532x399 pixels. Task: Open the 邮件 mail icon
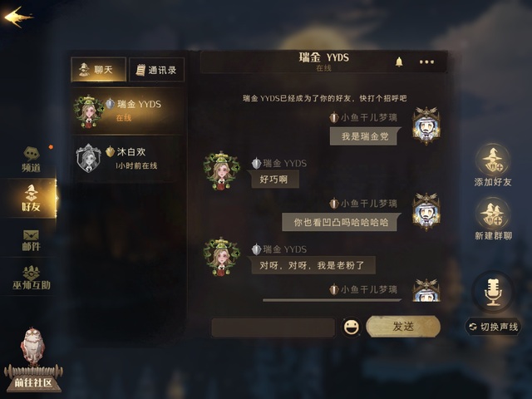pyautogui.click(x=32, y=240)
